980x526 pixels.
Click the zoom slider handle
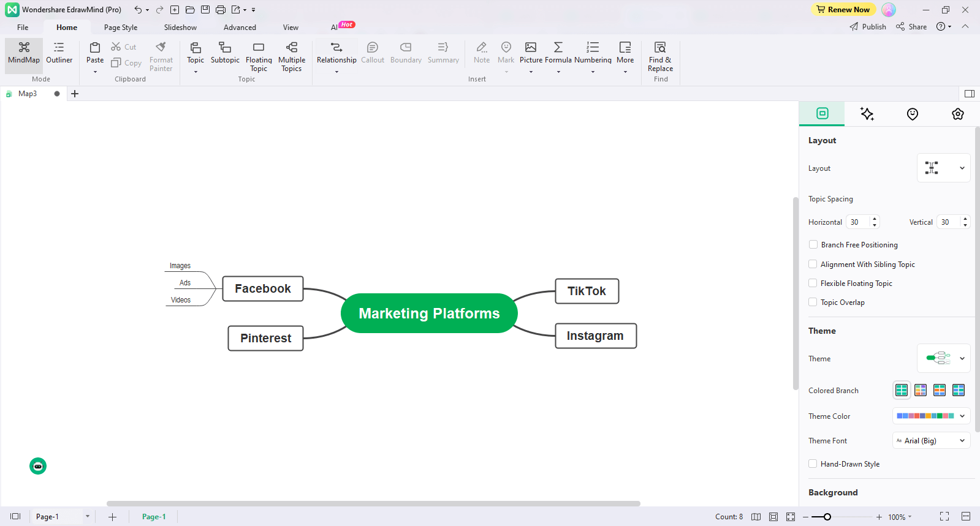tap(827, 517)
